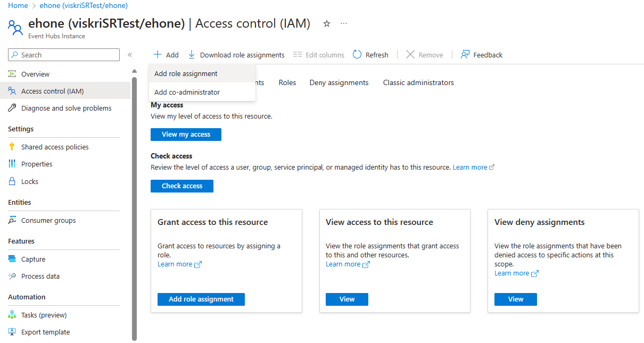Collapse the sidebar with double chevron

pyautogui.click(x=130, y=55)
